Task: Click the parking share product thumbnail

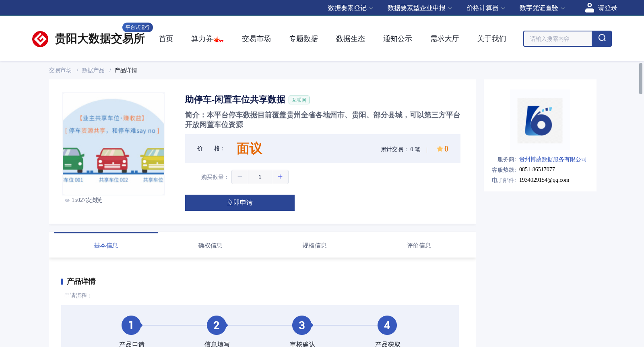Action: (x=114, y=144)
